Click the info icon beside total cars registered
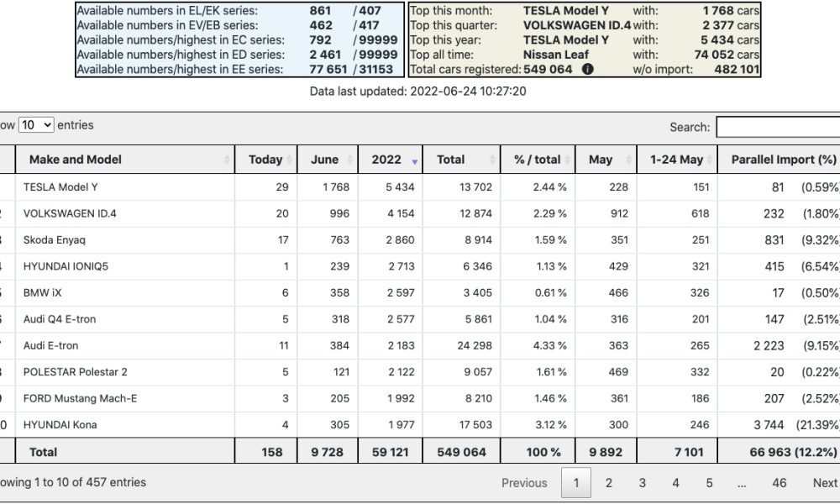 click(588, 69)
